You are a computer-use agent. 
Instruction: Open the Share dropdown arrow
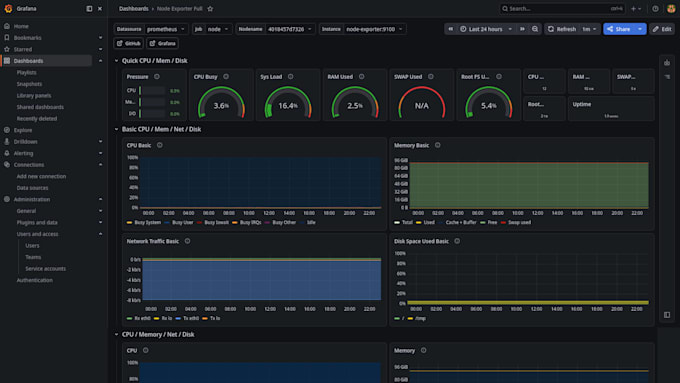pyautogui.click(x=640, y=29)
